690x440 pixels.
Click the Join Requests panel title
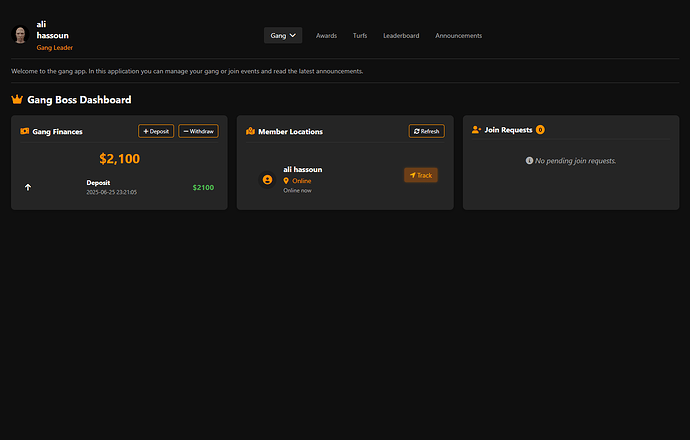tap(508, 130)
